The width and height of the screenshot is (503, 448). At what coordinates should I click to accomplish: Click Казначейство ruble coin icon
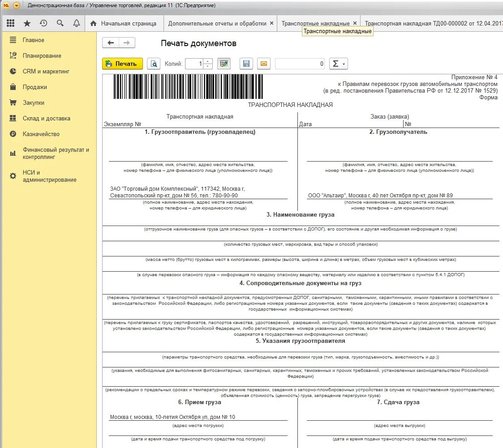pyautogui.click(x=13, y=134)
